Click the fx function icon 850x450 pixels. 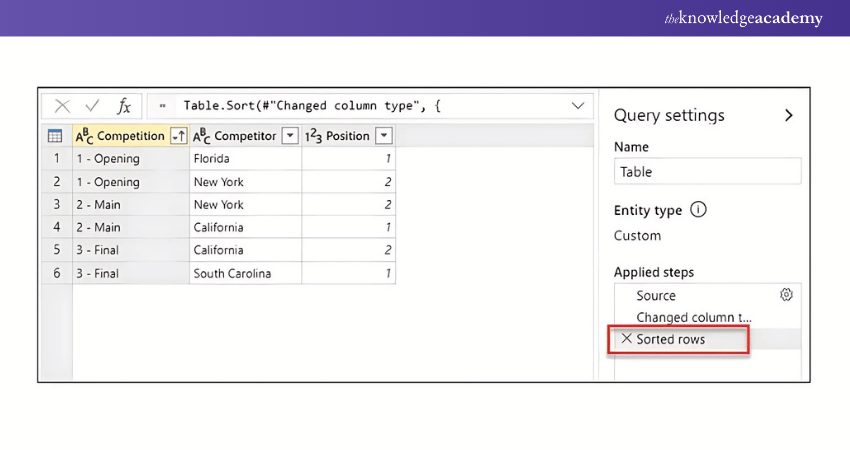pos(123,106)
